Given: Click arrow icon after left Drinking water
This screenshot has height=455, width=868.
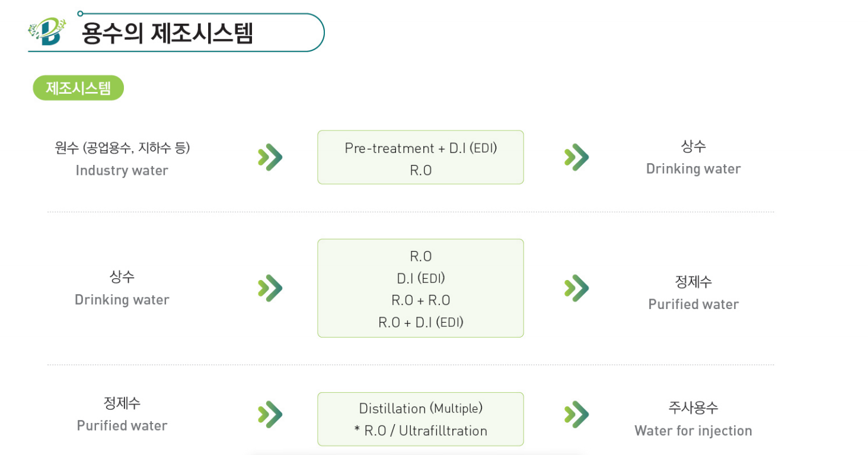Looking at the screenshot, I should click(270, 288).
